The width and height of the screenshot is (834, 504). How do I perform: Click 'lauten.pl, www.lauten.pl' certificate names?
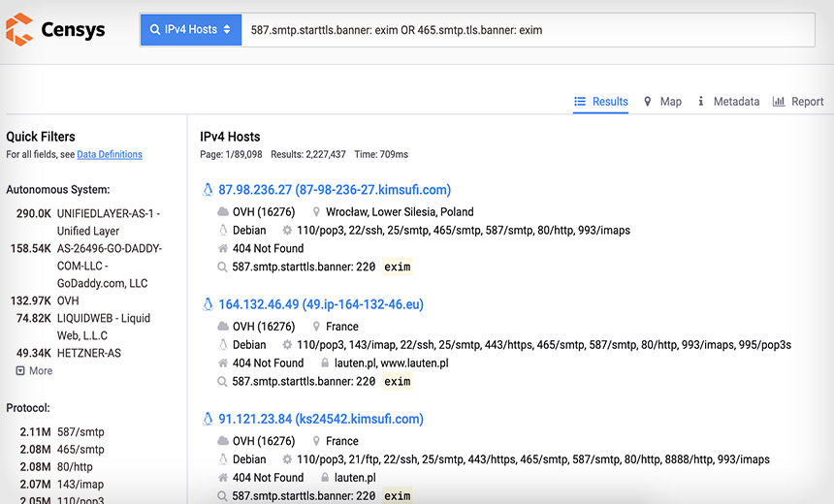click(x=391, y=363)
